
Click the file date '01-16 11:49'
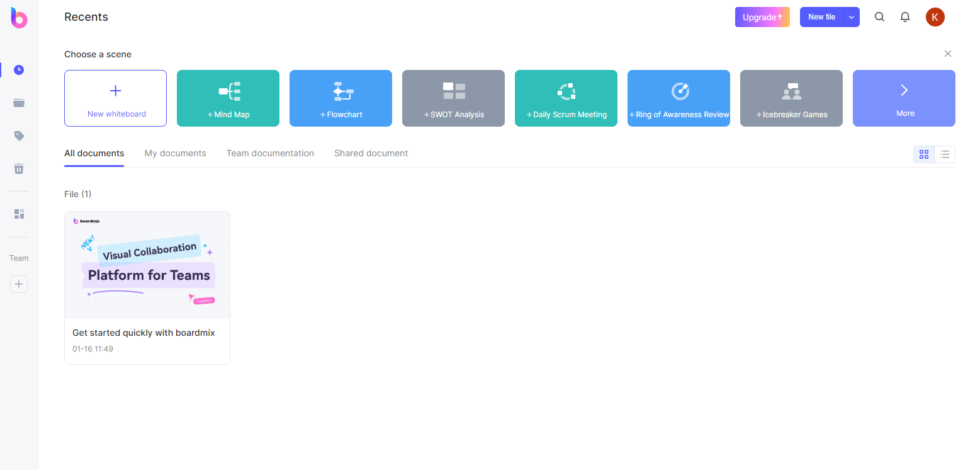tap(93, 348)
